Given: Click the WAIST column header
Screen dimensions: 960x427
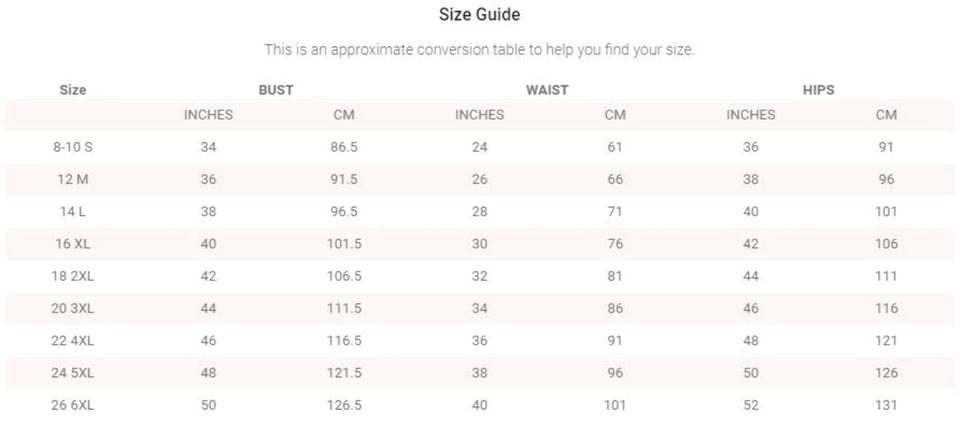Looking at the screenshot, I should tap(547, 90).
